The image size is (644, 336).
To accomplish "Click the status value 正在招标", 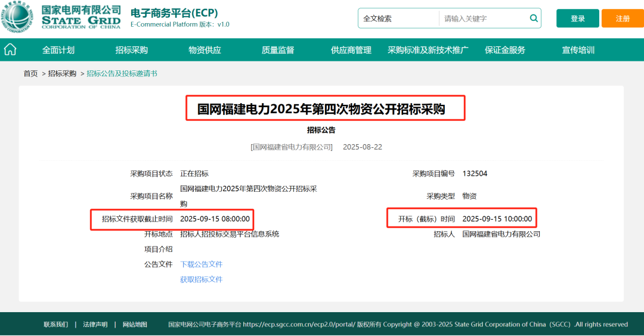I will 194,173.
